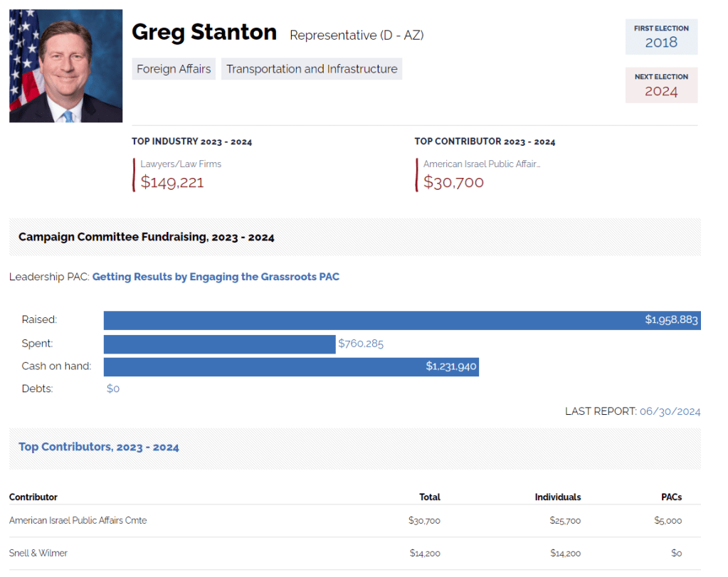Sort by the Individuals column header
The image size is (728, 577).
(557, 497)
